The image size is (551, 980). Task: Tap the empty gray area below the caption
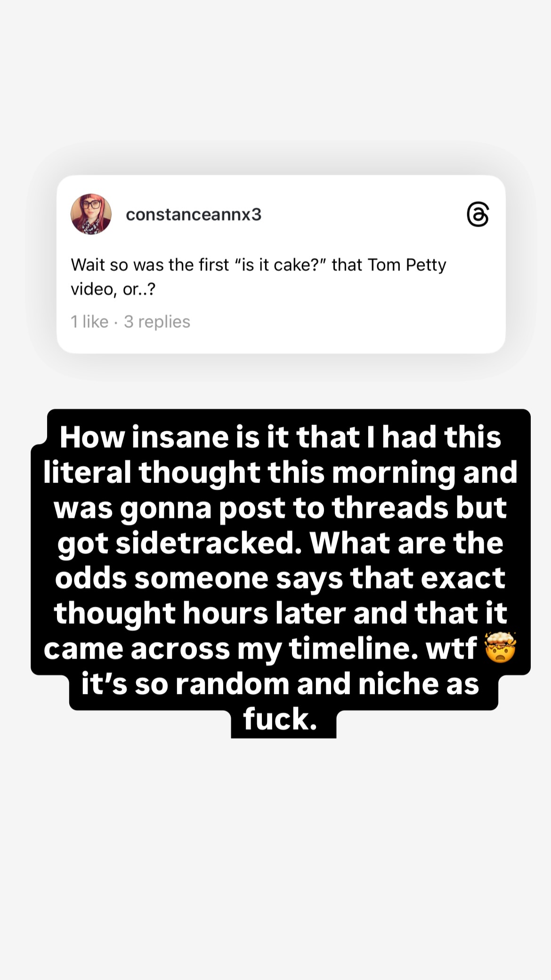pos(275,848)
